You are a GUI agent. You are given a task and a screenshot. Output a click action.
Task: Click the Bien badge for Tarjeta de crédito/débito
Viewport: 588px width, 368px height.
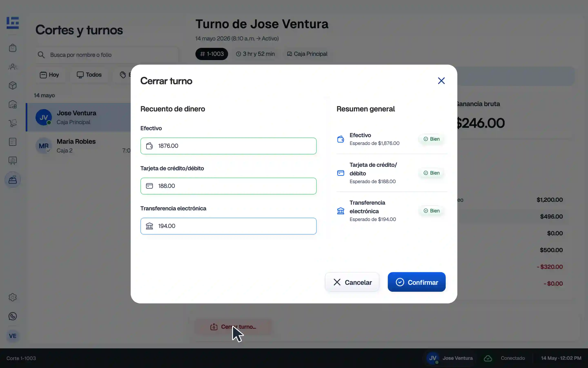click(432, 173)
